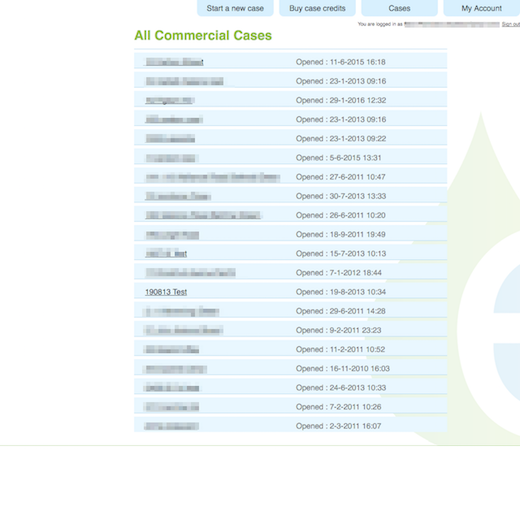The width and height of the screenshot is (520, 528).
Task: Select the row opened 24-6-2013 10:33
Action: (291, 388)
